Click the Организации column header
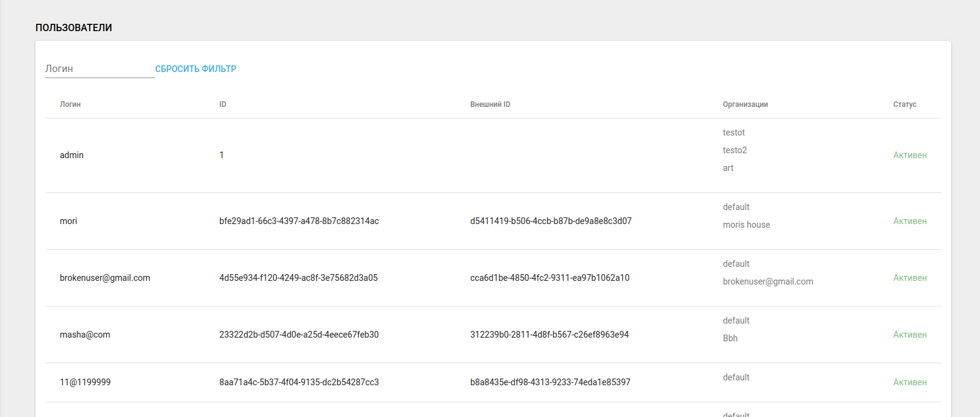 pos(745,104)
